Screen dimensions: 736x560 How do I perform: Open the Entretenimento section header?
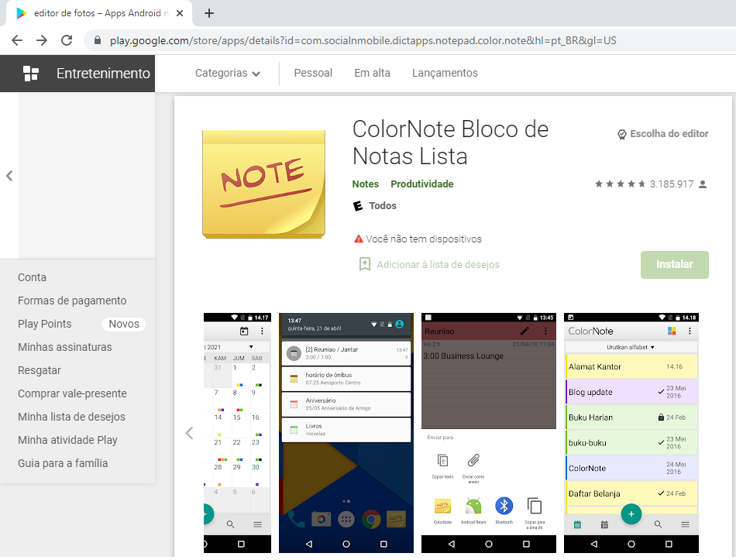77,74
